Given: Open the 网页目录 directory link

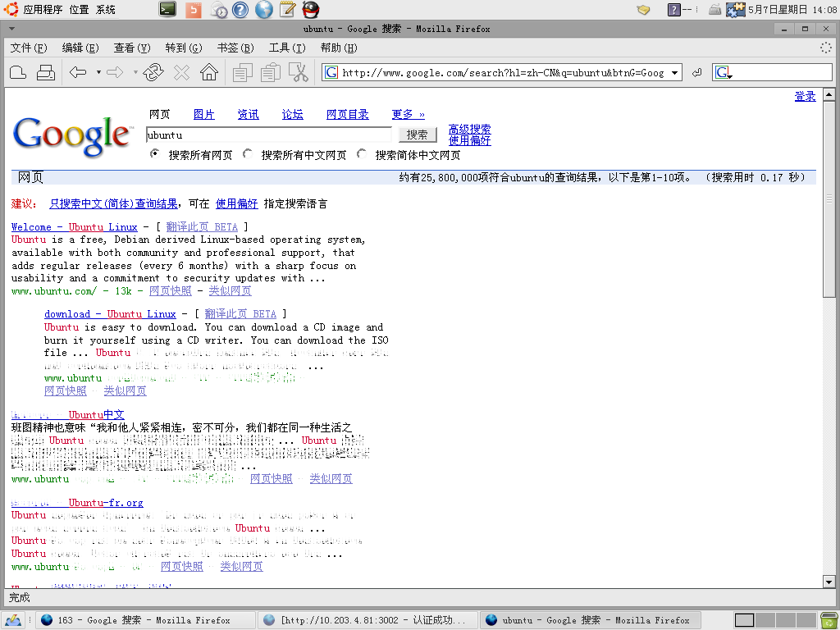Looking at the screenshot, I should point(348,115).
